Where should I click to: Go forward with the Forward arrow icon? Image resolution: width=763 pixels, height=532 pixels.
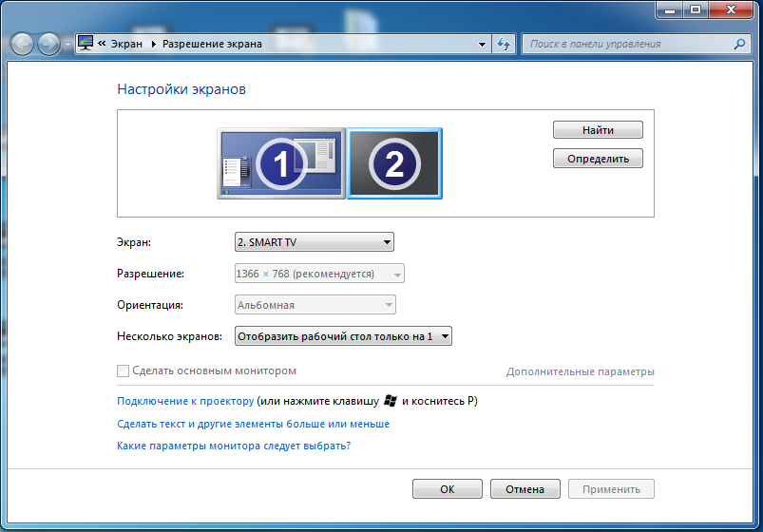[x=48, y=45]
